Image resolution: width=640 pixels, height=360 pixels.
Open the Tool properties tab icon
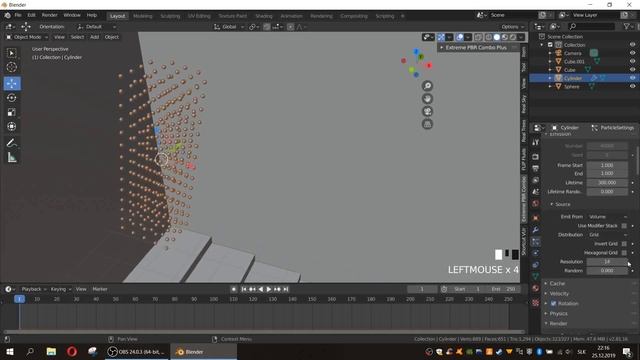click(536, 142)
